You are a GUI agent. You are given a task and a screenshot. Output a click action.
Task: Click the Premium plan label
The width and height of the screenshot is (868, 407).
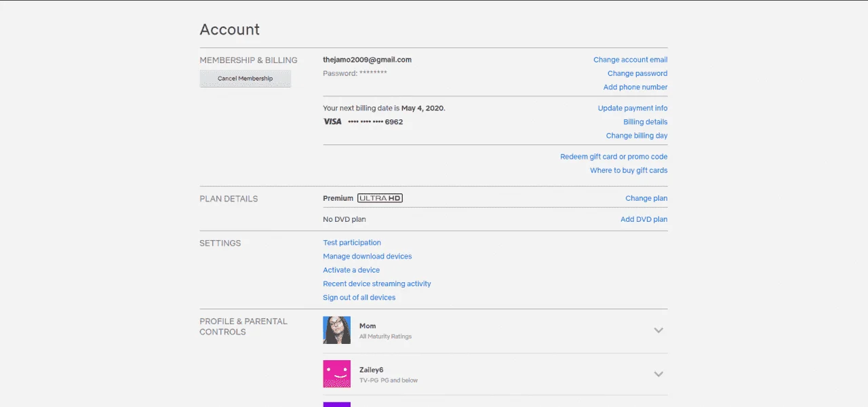click(338, 198)
